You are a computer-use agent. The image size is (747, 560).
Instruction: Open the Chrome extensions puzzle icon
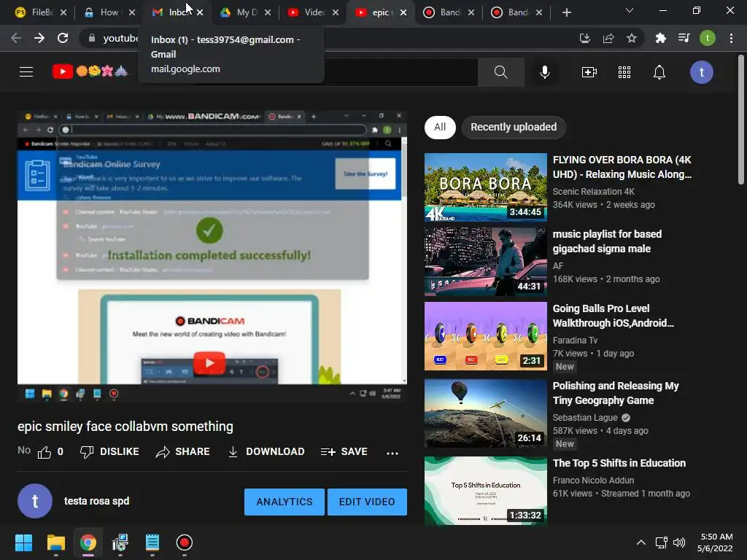[x=660, y=38]
